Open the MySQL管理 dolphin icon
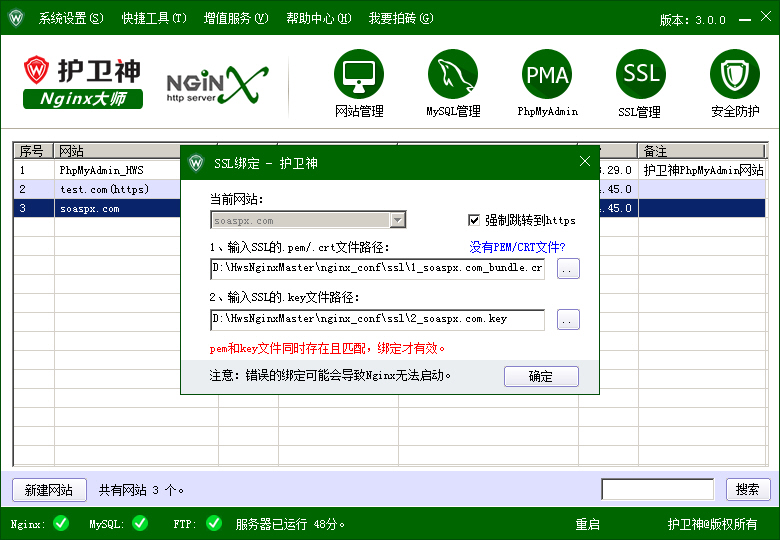The width and height of the screenshot is (780, 540). point(453,74)
